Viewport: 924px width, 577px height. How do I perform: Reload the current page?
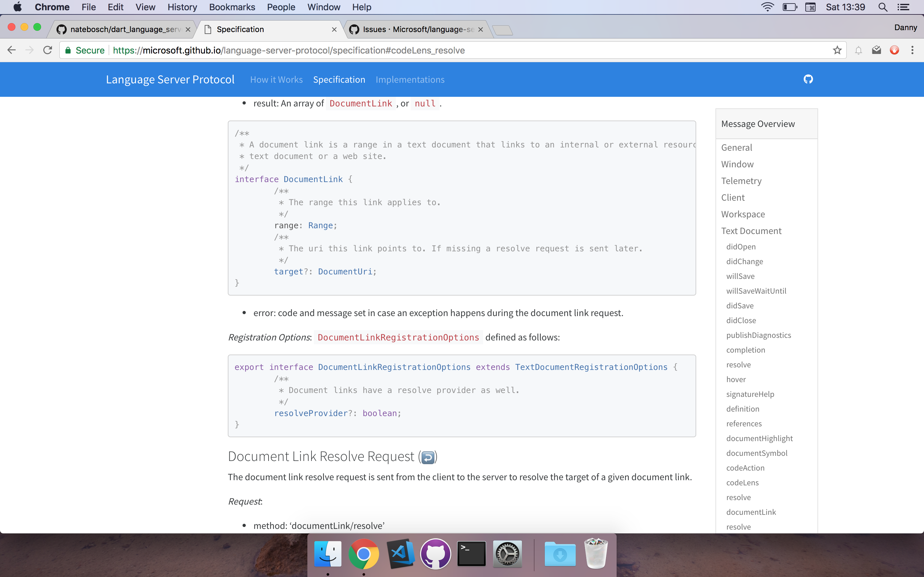point(47,50)
